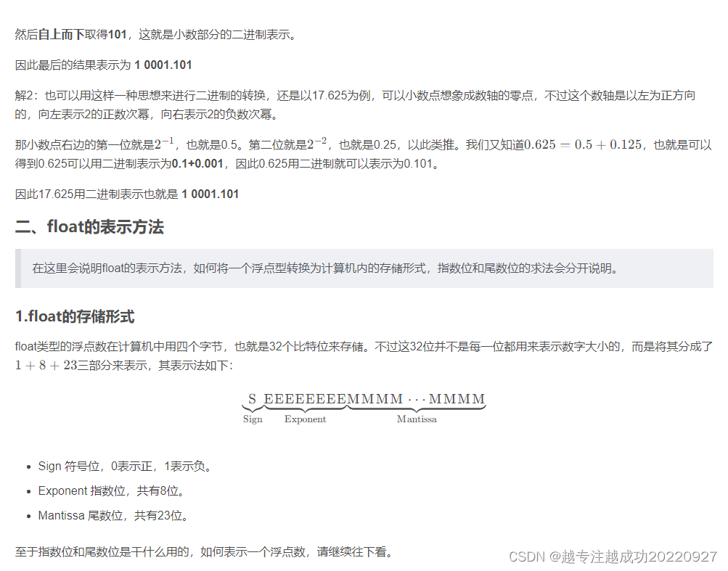Click the Exponent label under the formula
The height and width of the screenshot is (571, 728).
pos(305,419)
